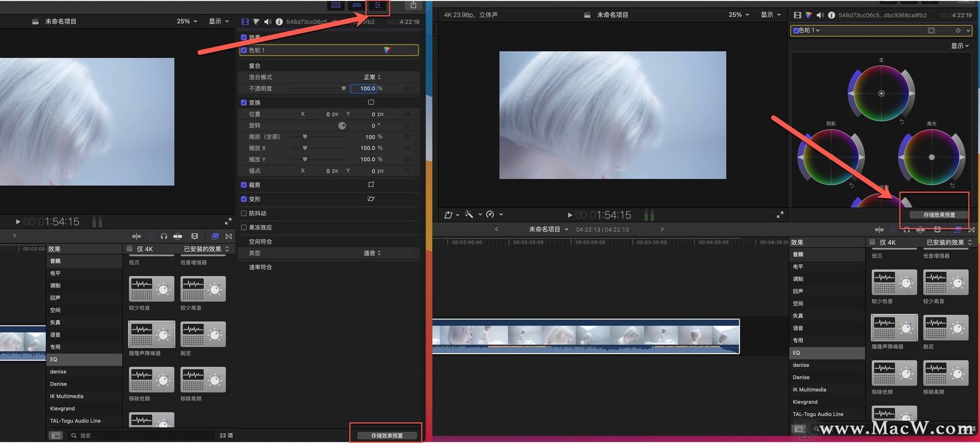Disable the 色轮 1 checkbox in left inspector
This screenshot has width=980, height=443.
[x=244, y=50]
